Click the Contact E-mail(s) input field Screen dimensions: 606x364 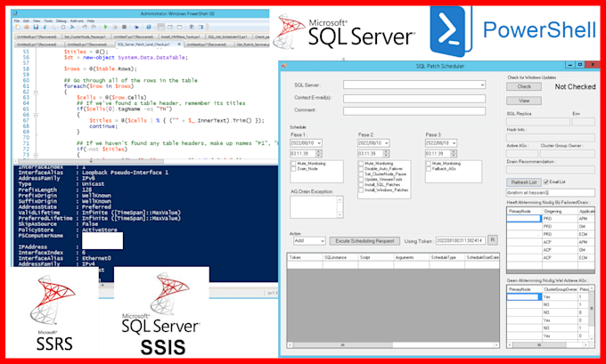pyautogui.click(x=414, y=99)
